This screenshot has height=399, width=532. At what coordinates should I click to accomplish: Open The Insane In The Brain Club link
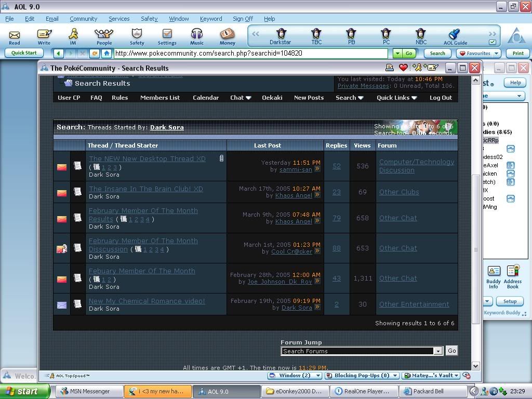coord(146,189)
